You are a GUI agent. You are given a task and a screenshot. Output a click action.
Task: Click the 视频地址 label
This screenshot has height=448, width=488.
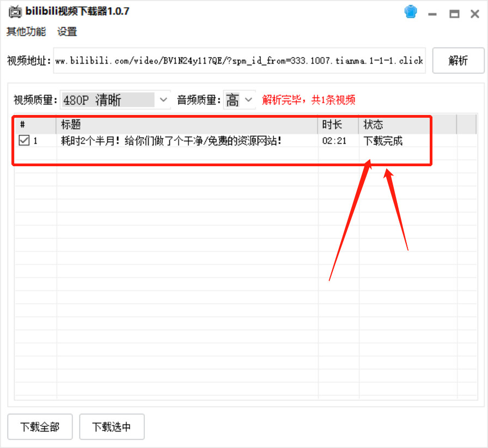(29, 60)
